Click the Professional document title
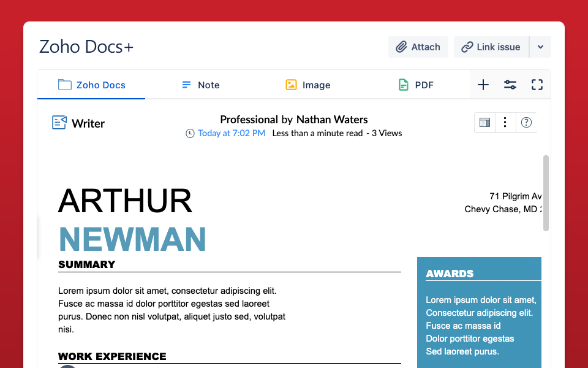The image size is (588, 368). coord(249,120)
